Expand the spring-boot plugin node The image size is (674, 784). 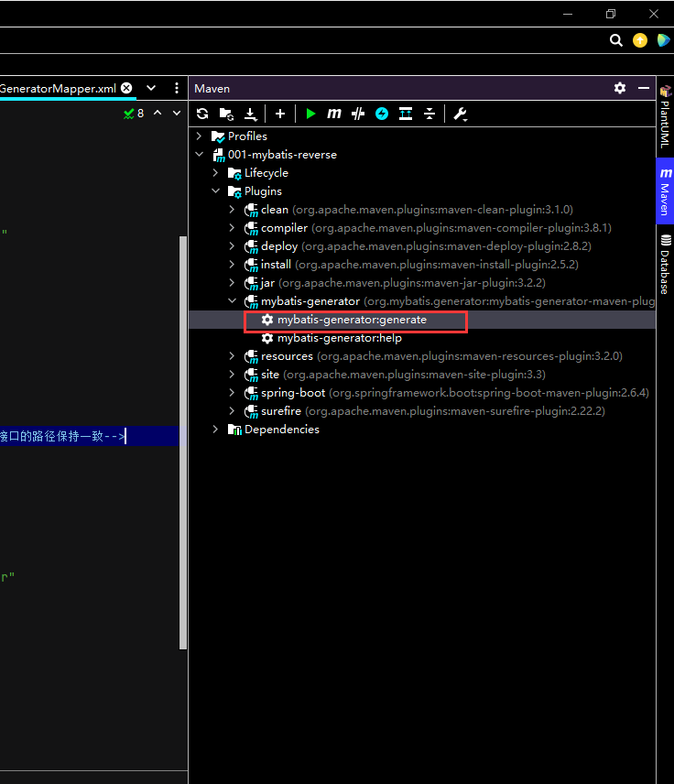coord(232,393)
